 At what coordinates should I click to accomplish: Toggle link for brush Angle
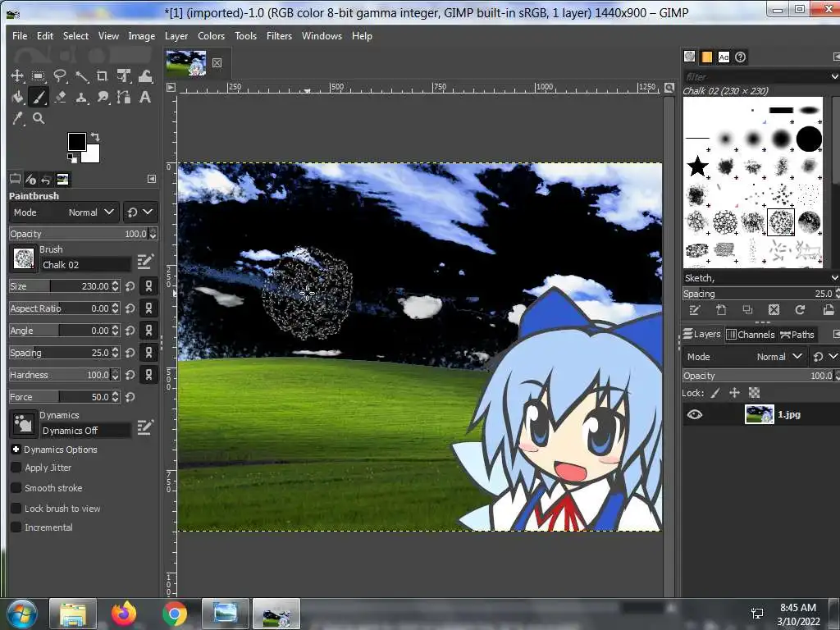pyautogui.click(x=148, y=331)
